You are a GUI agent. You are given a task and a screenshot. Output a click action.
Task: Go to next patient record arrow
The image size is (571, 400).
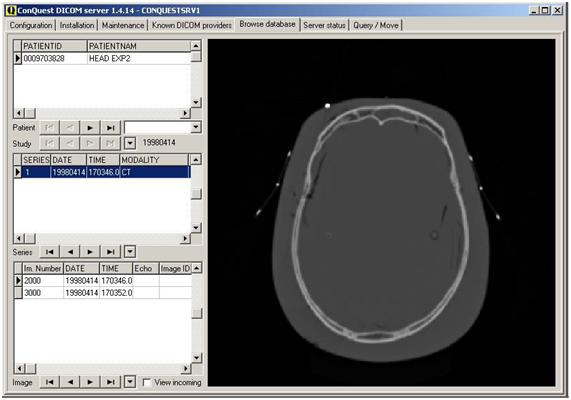click(x=90, y=128)
